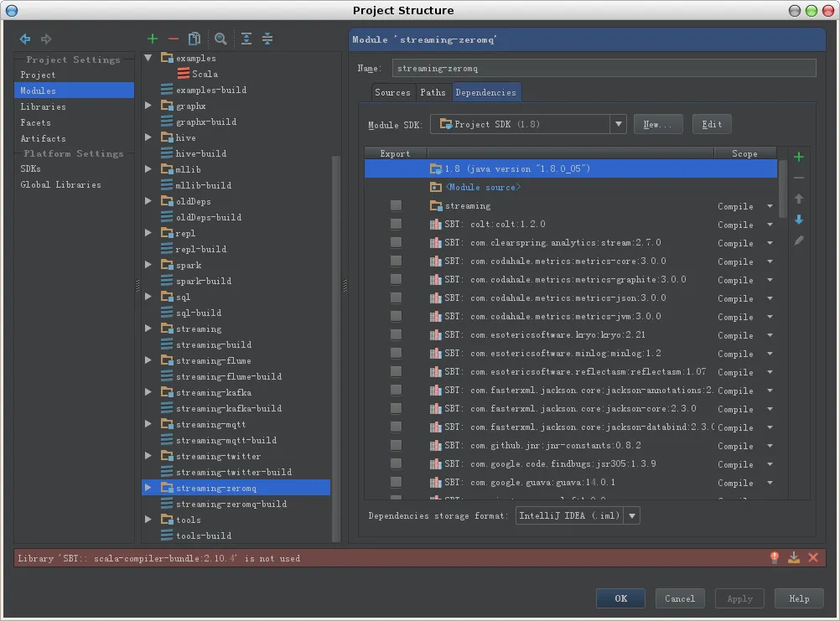
Task: Click the window menu button at top-left
Action: coord(11,10)
